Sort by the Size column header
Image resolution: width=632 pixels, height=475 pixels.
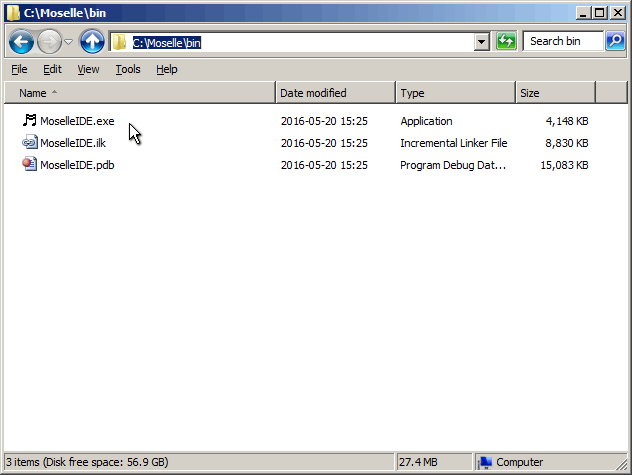(555, 93)
